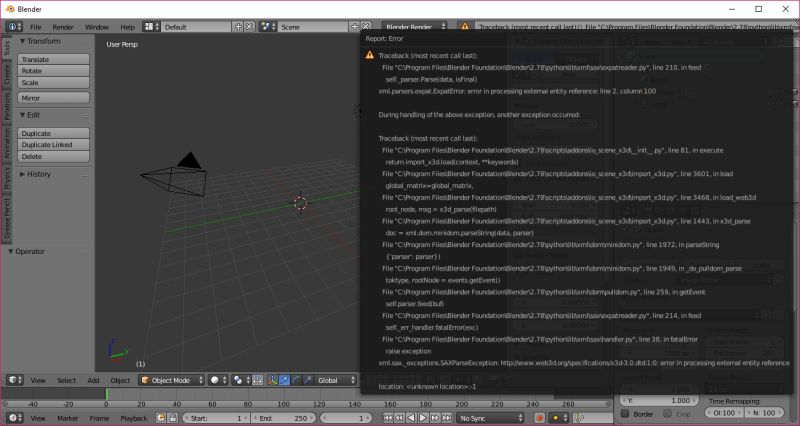Click the screen layout browse icon
Image resolution: width=800 pixels, height=426 pixels.
pos(151,27)
